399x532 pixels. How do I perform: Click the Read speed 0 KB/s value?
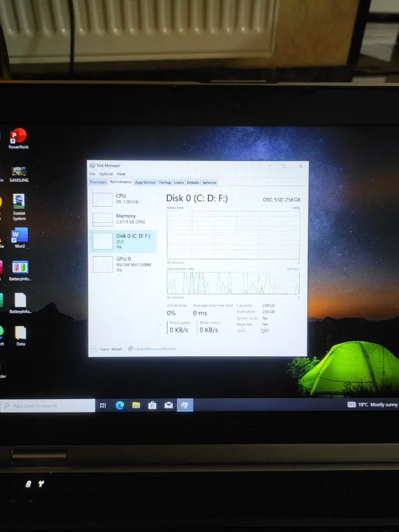[179, 330]
